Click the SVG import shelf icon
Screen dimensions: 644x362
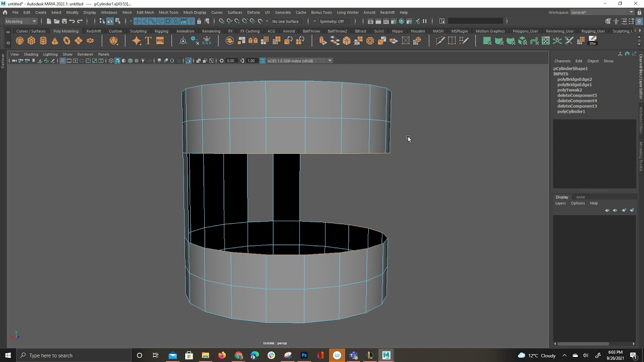pos(160,41)
